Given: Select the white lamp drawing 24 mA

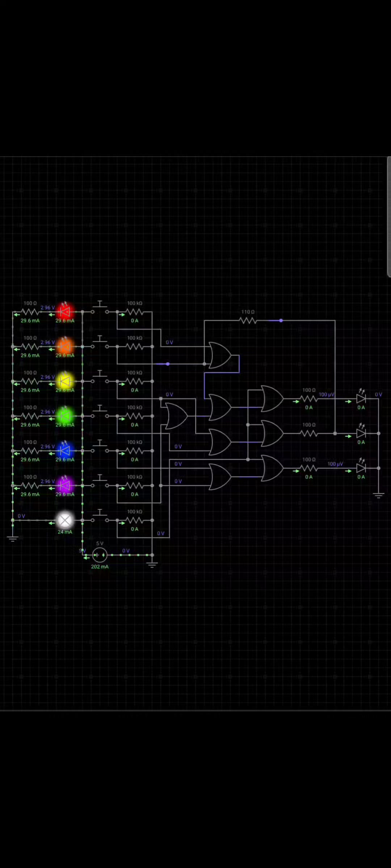Looking at the screenshot, I should pyautogui.click(x=65, y=520).
